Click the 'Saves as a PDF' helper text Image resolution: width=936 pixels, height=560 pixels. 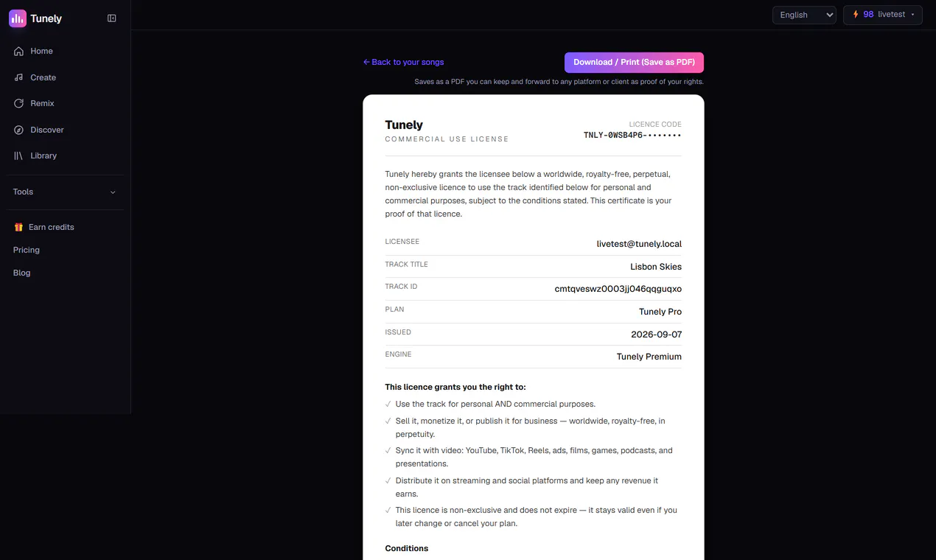(559, 82)
